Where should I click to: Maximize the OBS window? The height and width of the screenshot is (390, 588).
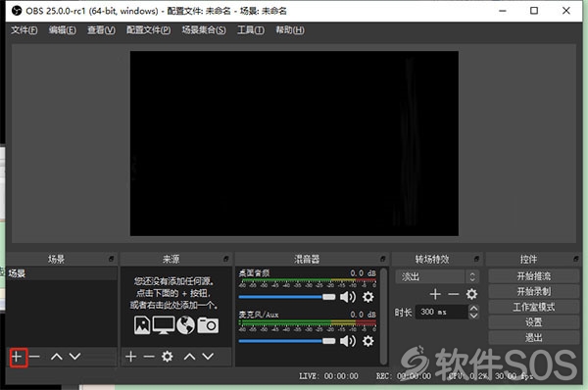coord(534,11)
